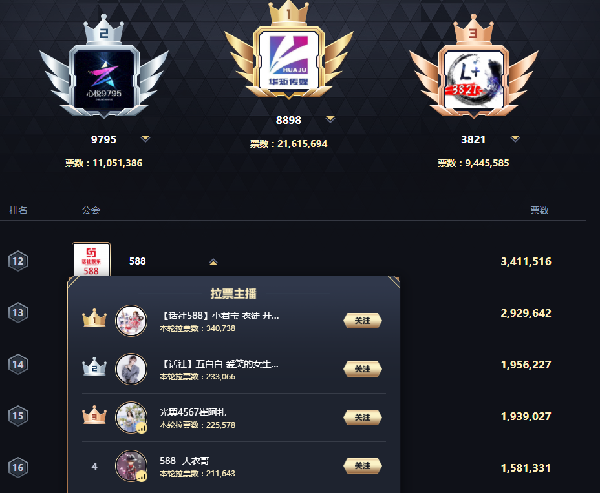
Task: Open second-place guild 9795 badge
Action: point(104,79)
